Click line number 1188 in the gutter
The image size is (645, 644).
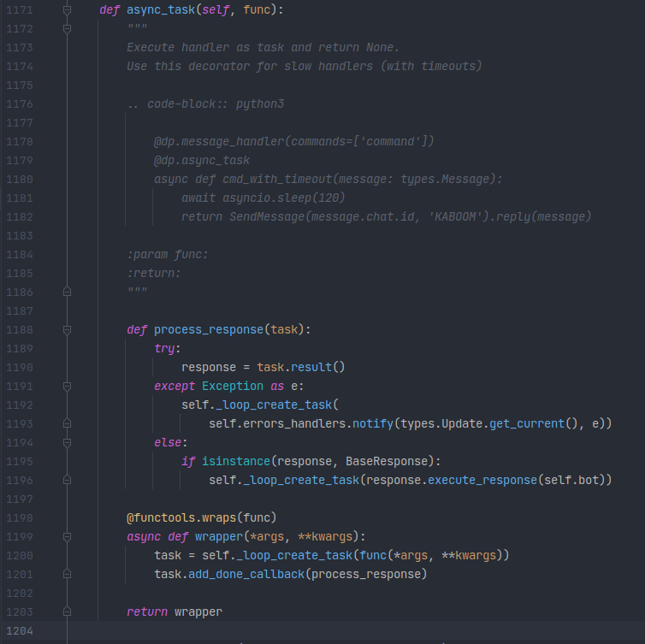click(20, 330)
